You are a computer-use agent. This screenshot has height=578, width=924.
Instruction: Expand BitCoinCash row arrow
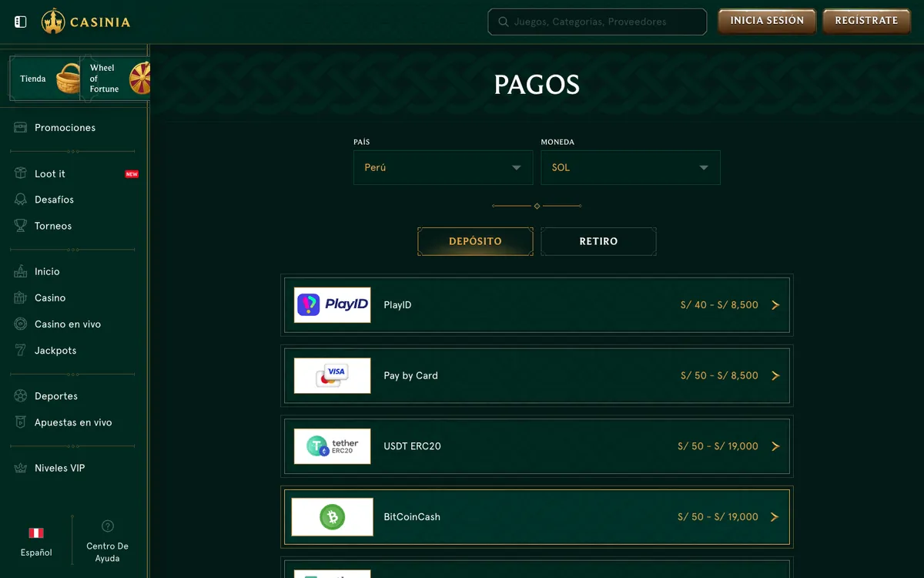775,517
